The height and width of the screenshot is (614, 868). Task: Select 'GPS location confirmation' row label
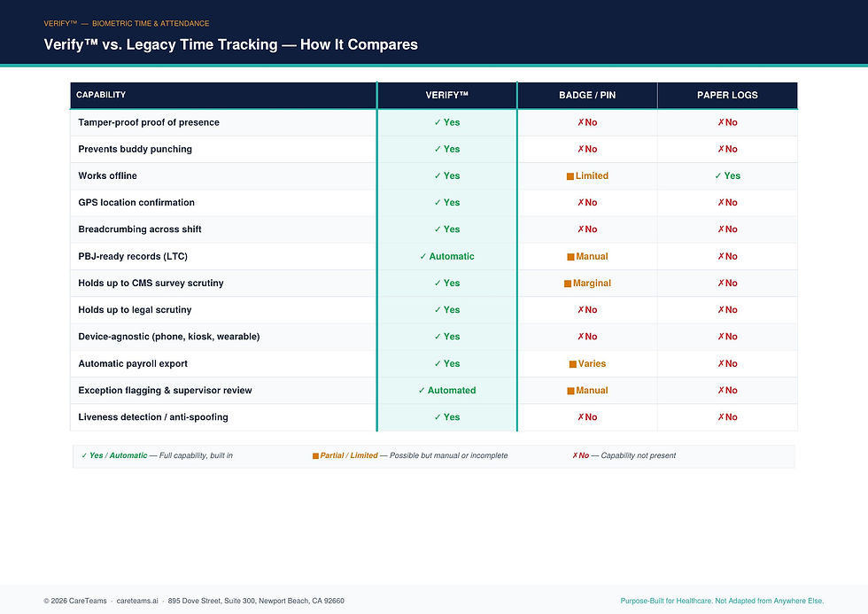click(x=136, y=202)
